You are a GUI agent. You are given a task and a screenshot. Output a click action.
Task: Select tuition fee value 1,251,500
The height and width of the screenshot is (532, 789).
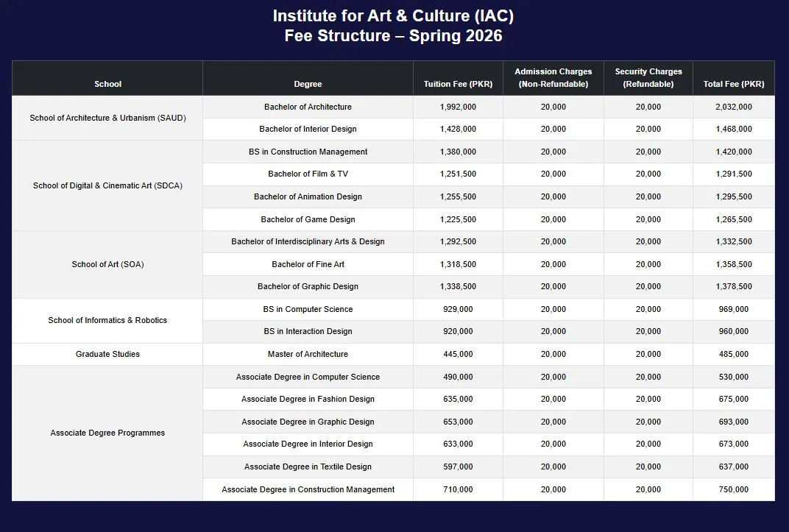pyautogui.click(x=458, y=174)
